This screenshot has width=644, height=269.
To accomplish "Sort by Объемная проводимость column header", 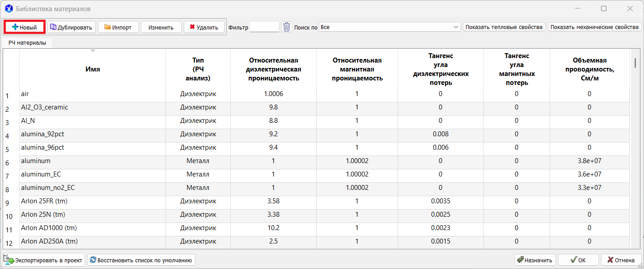I will (x=589, y=69).
